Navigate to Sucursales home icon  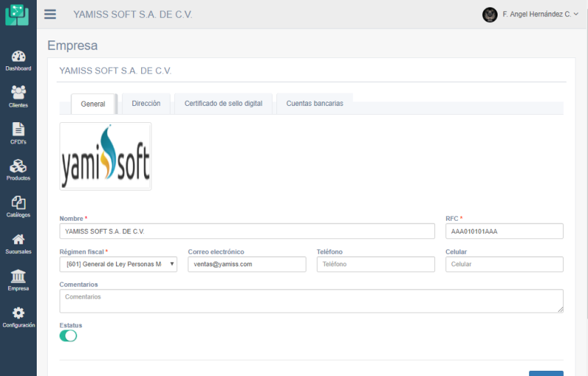coord(18,240)
